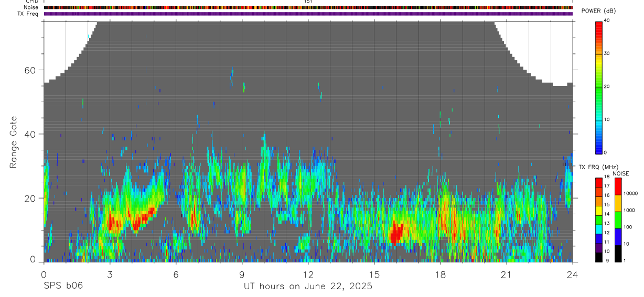Click the 10000 label on the noise scale
The height and width of the screenshot is (297, 644).
pos(630,193)
